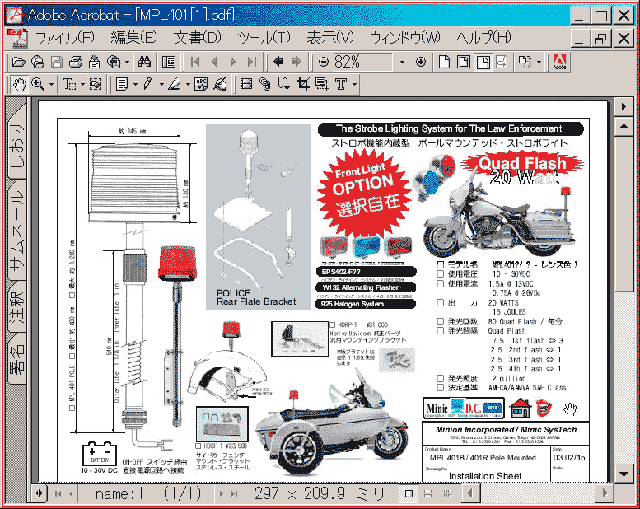The image size is (640, 509).
Task: Open the ウィンドウ(W) menu
Action: click(405, 38)
